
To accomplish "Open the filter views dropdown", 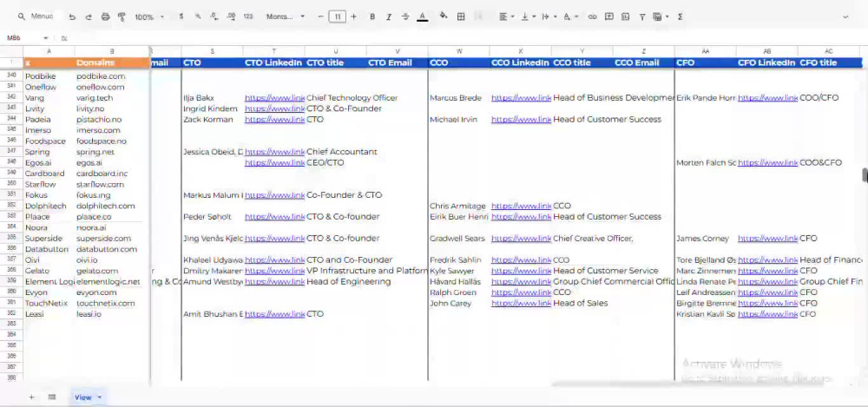I will [661, 16].
